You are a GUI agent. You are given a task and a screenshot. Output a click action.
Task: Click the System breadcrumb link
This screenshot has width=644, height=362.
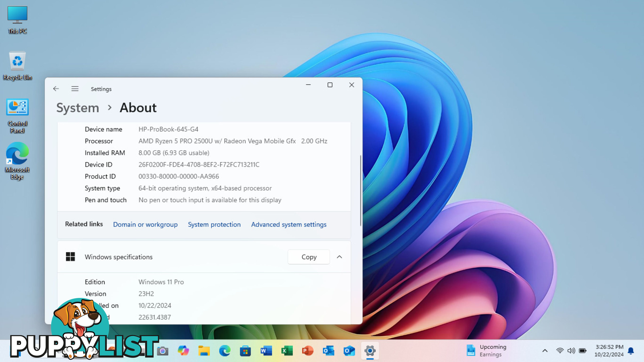[78, 108]
